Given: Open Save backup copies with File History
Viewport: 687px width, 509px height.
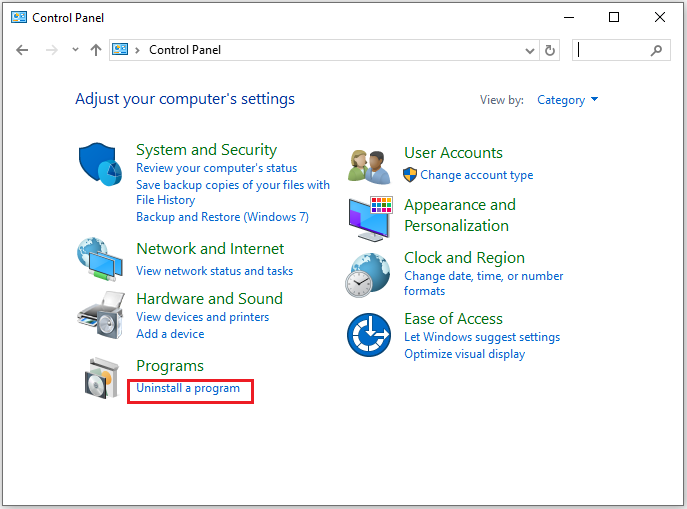Looking at the screenshot, I should 233,192.
